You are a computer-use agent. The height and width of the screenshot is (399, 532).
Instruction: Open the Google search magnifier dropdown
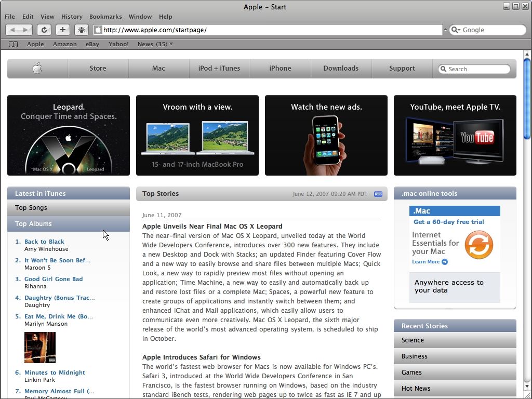pos(456,30)
